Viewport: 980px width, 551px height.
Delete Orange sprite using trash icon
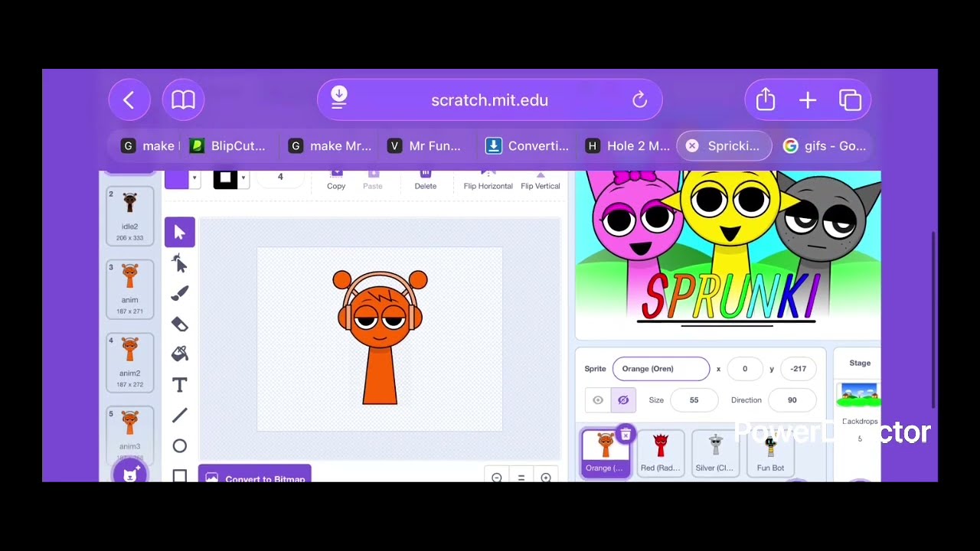pyautogui.click(x=626, y=435)
